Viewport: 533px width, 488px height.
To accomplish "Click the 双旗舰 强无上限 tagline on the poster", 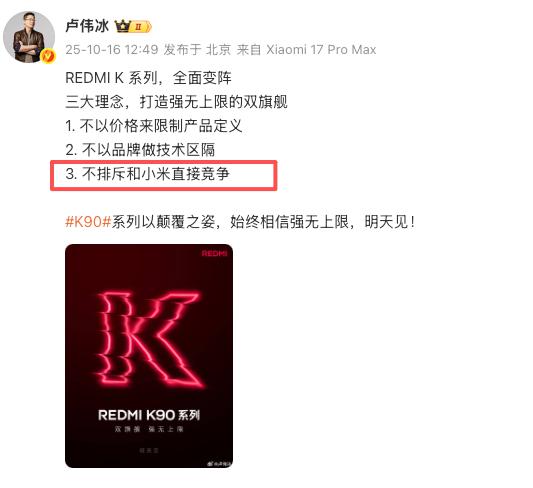I will 149,429.
